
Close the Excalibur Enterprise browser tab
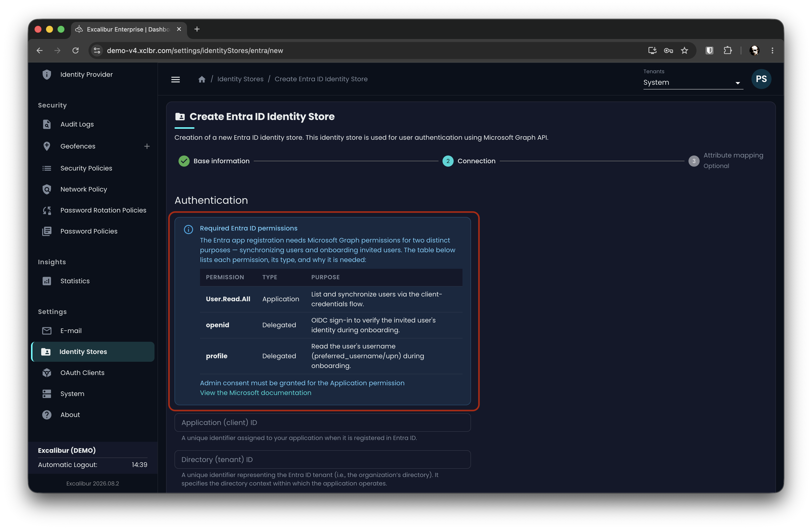[x=179, y=29]
